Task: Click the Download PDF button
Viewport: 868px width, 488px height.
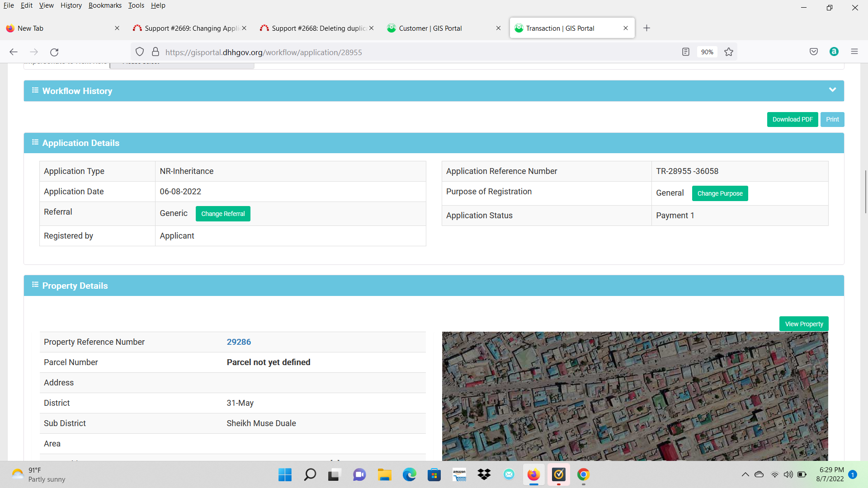Action: (x=793, y=119)
